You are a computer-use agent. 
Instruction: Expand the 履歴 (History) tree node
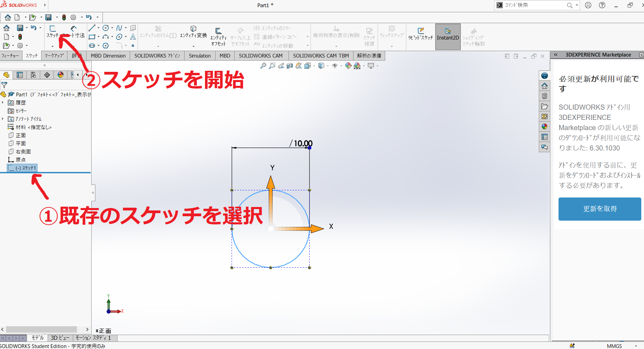[3, 102]
